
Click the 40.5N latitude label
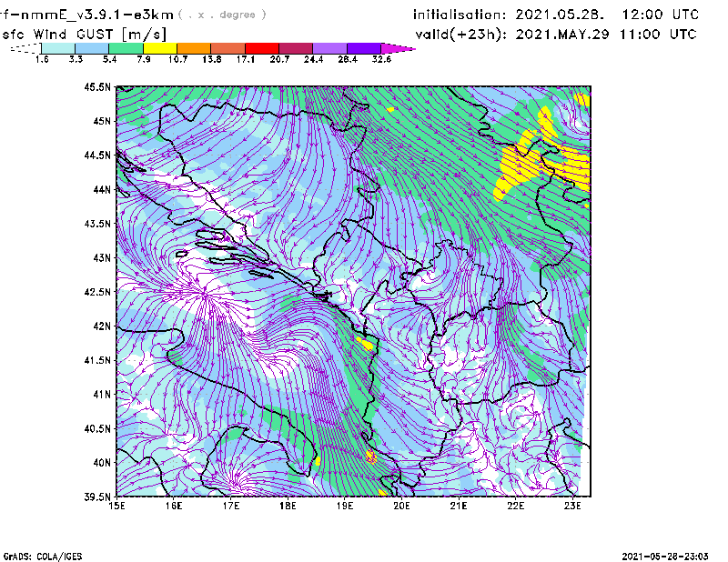[97, 429]
